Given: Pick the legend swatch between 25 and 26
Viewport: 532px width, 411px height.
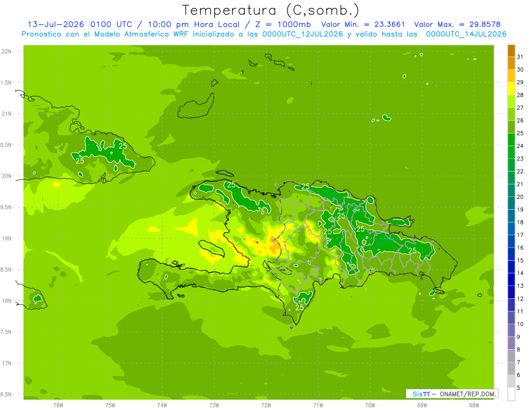Looking at the screenshot, I should (511, 127).
